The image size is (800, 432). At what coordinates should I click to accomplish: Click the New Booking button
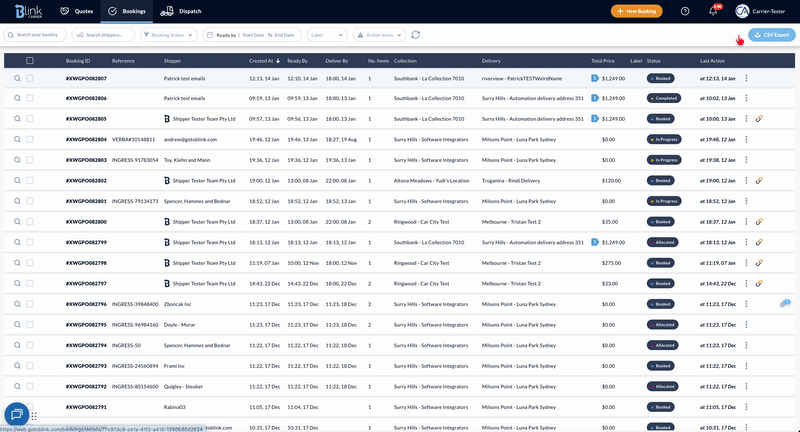click(x=636, y=11)
